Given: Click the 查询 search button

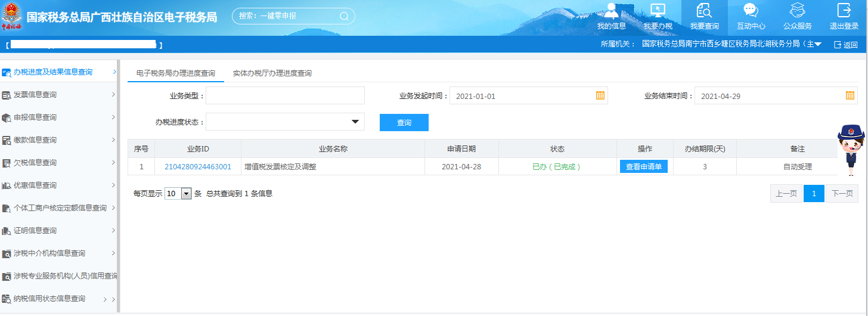Looking at the screenshot, I should [404, 122].
